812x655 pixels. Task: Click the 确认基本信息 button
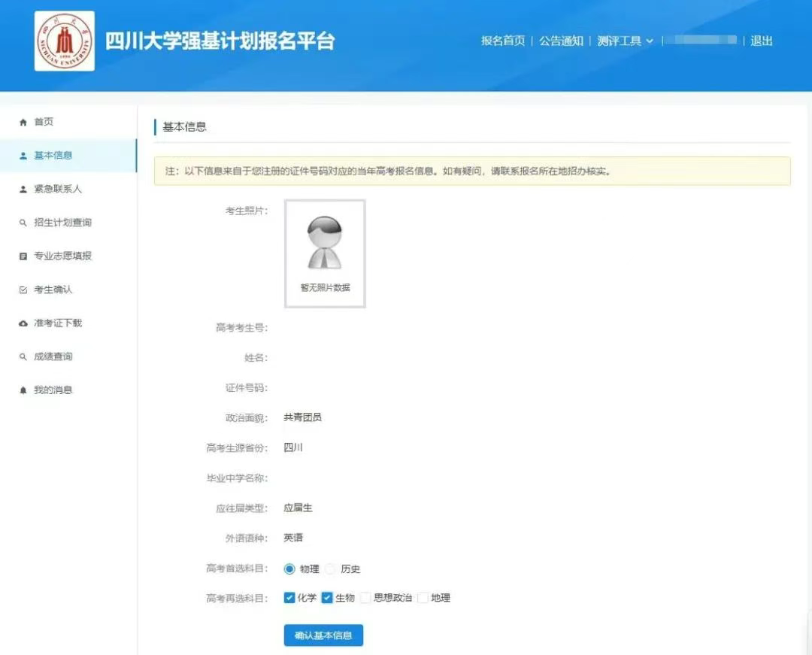[323, 635]
